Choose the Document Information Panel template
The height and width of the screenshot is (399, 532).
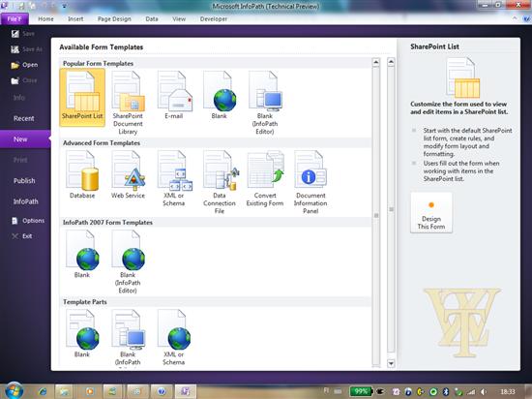click(310, 182)
